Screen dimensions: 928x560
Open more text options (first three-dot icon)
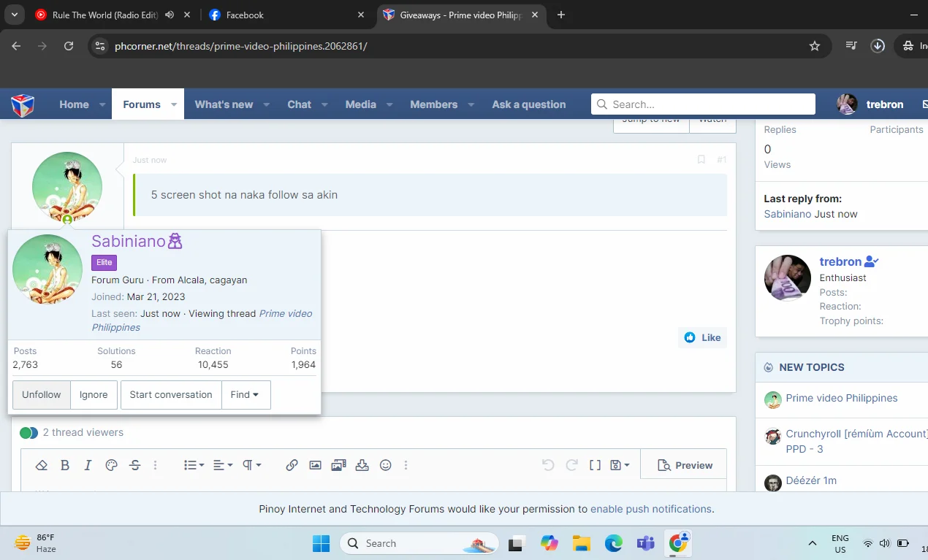tap(155, 465)
